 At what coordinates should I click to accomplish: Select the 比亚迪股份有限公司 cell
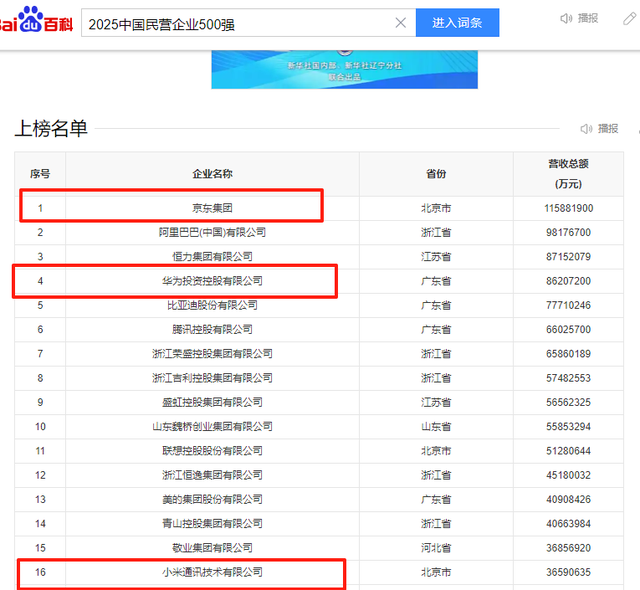[212, 305]
